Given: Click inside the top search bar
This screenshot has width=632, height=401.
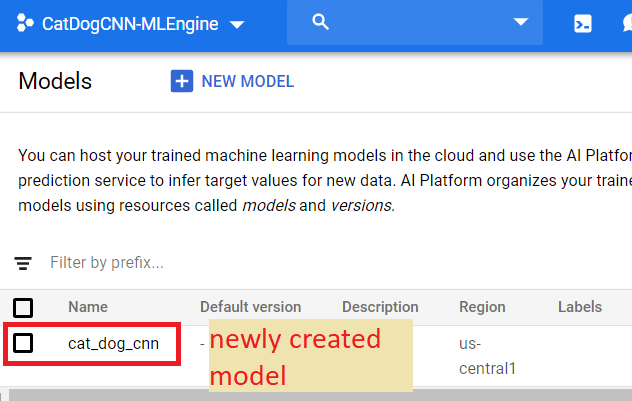Looking at the screenshot, I should 420,23.
